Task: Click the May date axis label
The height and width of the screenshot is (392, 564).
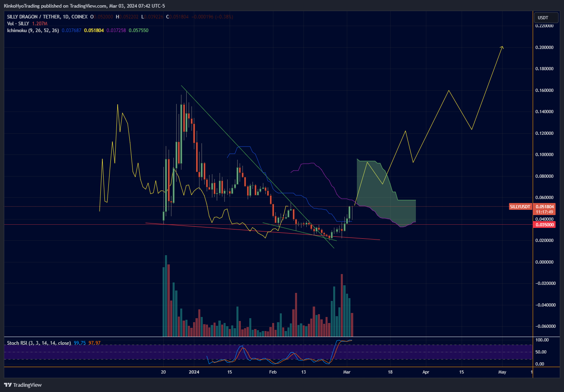Action: (502, 372)
